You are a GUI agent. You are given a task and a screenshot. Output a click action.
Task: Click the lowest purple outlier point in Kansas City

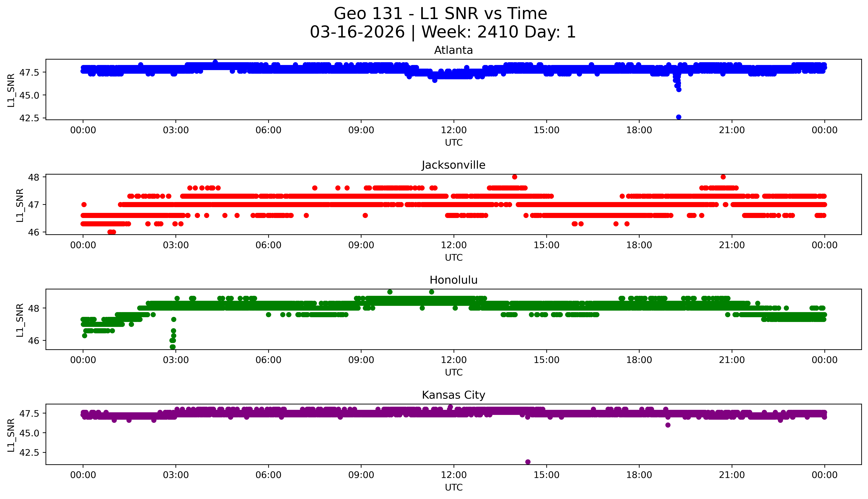pyautogui.click(x=528, y=462)
